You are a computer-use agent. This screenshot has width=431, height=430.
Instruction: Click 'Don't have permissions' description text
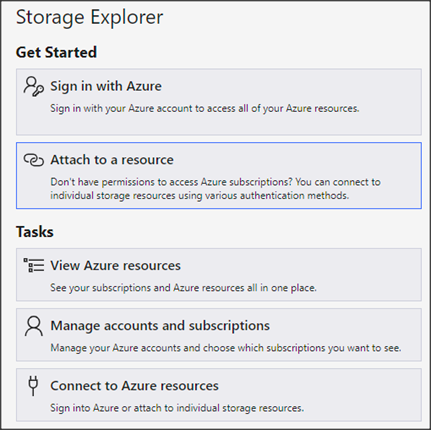coord(215,182)
